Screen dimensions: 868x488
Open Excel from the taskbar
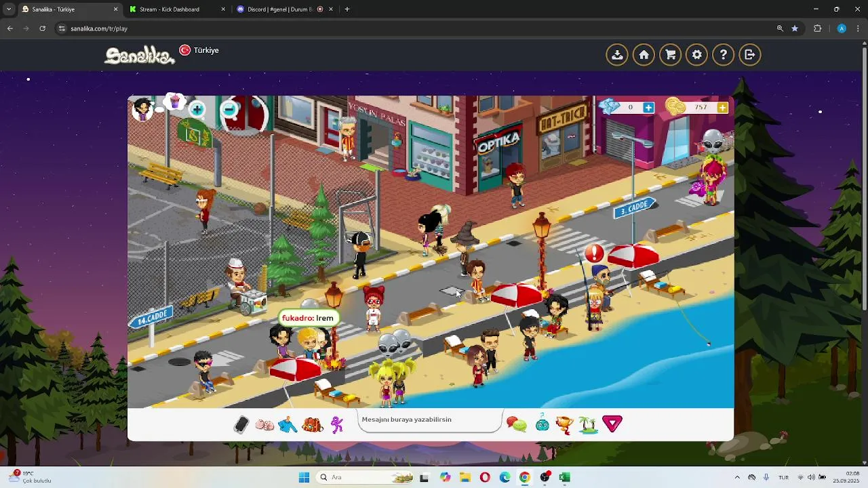click(x=564, y=477)
